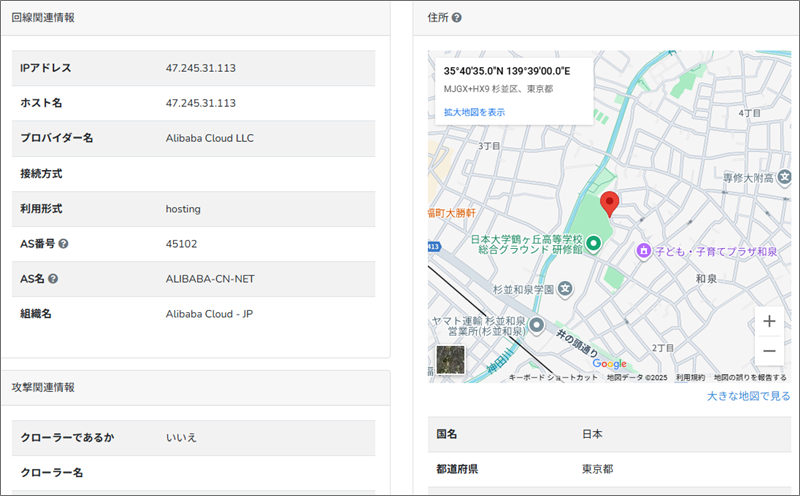Click the coordinates 35°40'35.0"N 139°39'00.0"E
Screen dimensions: 800x496
(507, 71)
